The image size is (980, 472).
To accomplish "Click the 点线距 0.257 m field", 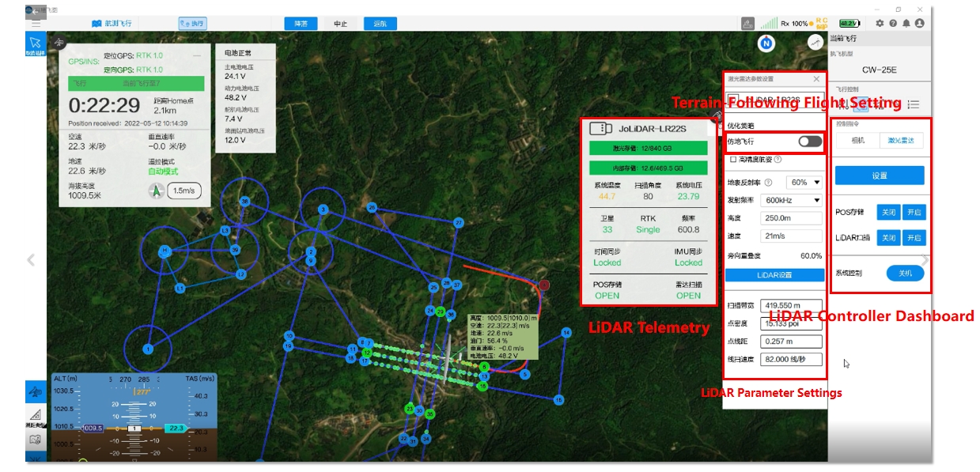I will click(791, 342).
